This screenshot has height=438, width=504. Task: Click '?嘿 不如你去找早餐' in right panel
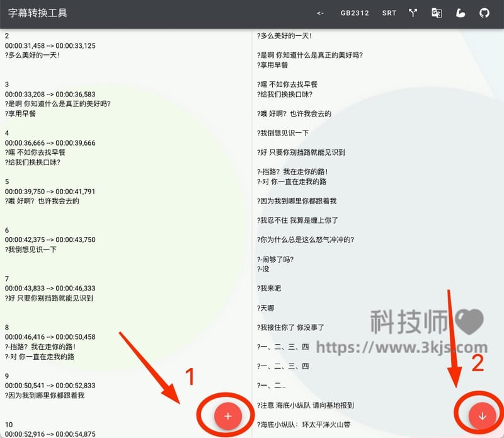click(x=287, y=84)
